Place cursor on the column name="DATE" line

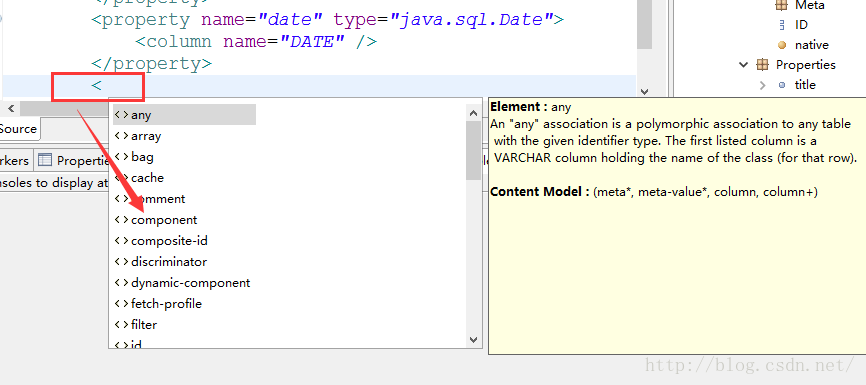coord(256,41)
